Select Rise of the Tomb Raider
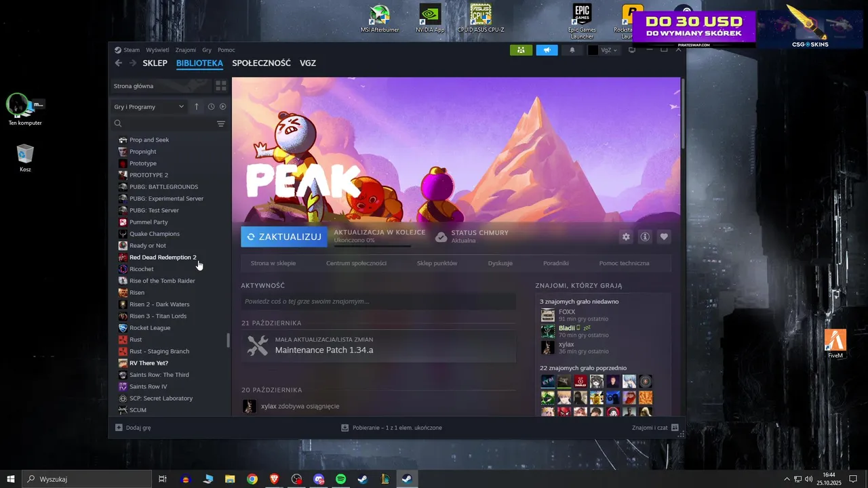The height and width of the screenshot is (488, 868). pyautogui.click(x=162, y=281)
